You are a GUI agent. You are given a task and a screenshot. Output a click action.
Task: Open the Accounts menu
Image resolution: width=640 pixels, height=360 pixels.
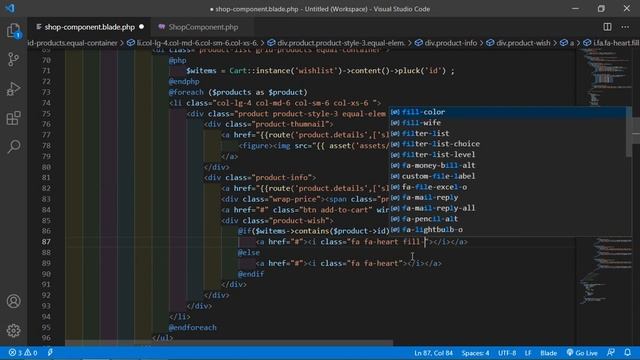coord(13,301)
